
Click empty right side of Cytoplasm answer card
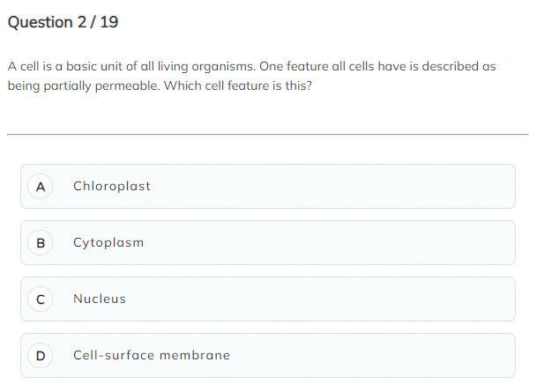coord(397,242)
